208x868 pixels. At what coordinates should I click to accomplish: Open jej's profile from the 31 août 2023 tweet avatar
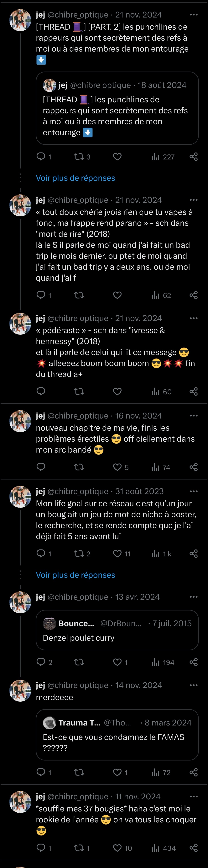[20, 497]
